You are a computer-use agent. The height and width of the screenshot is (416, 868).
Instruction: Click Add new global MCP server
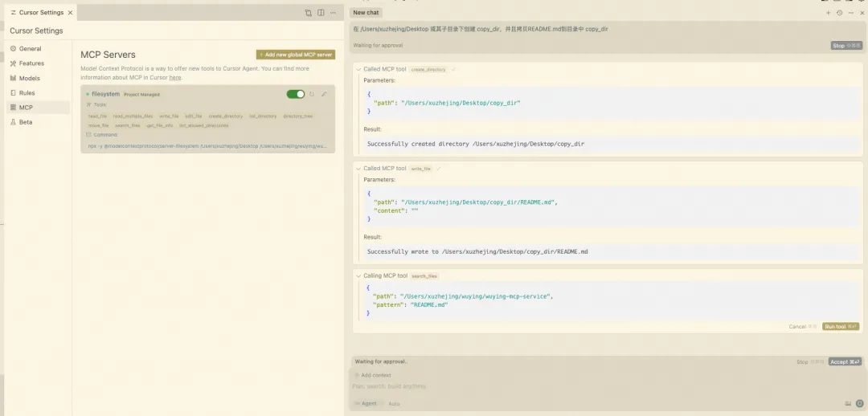click(x=296, y=55)
